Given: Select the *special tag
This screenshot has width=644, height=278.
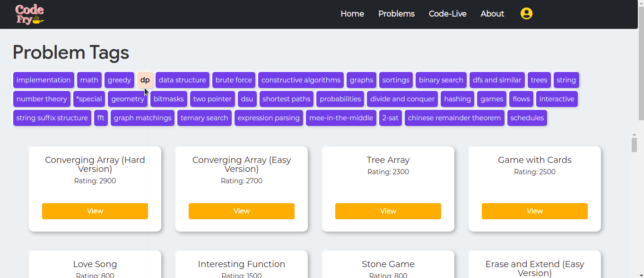Looking at the screenshot, I should tap(89, 99).
